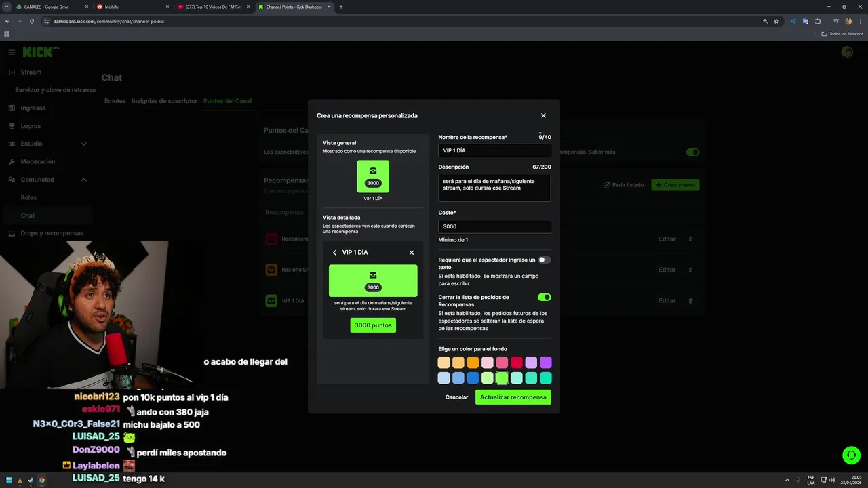Switch to Top 10 Videos YouTube tab
868x488 pixels.
pyautogui.click(x=214, y=7)
